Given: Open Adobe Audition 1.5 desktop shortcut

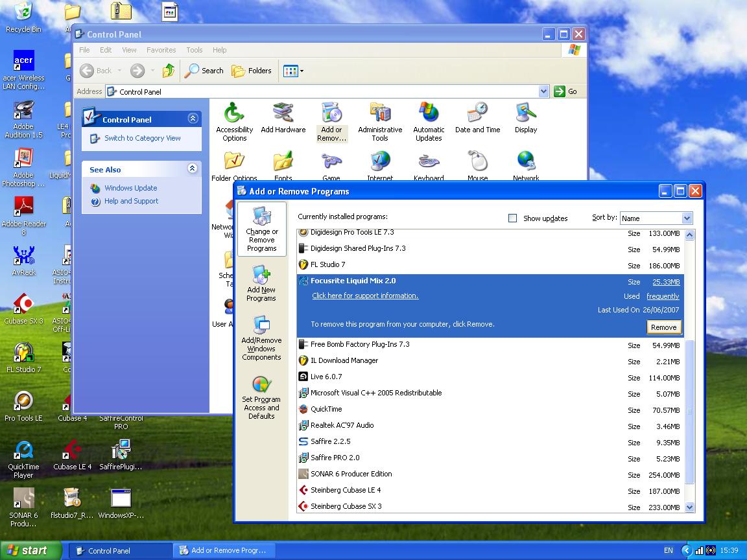Looking at the screenshot, I should click(23, 119).
